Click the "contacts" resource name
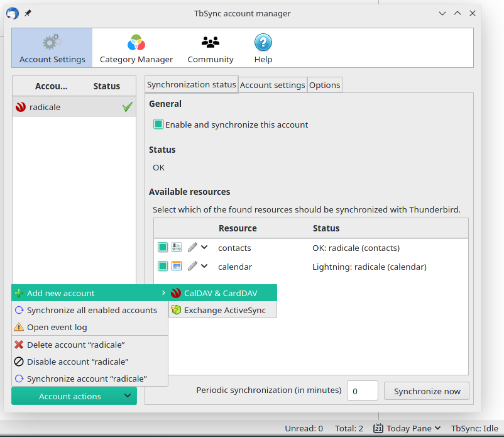This screenshot has height=437, width=504. pos(234,248)
